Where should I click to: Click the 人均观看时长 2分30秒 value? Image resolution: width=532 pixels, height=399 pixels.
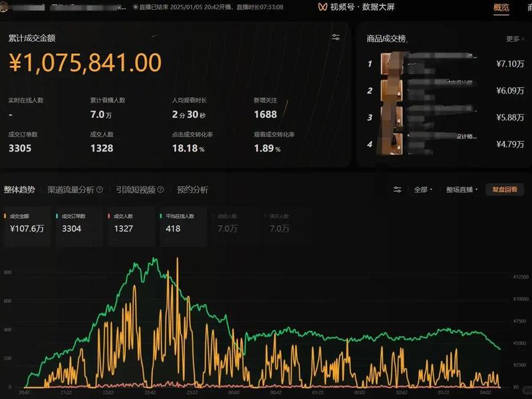(189, 114)
